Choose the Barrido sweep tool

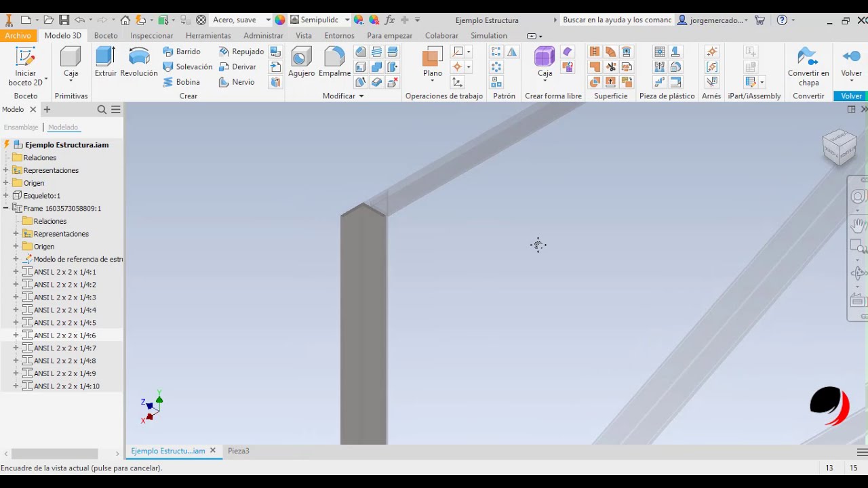click(x=182, y=52)
